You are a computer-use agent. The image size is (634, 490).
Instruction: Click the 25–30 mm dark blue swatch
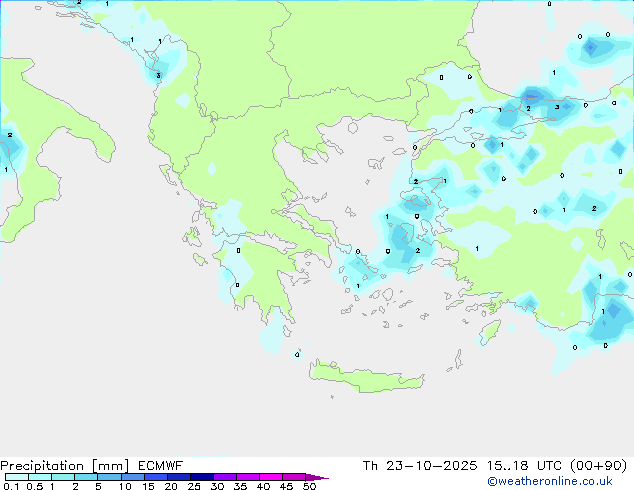pos(202,477)
